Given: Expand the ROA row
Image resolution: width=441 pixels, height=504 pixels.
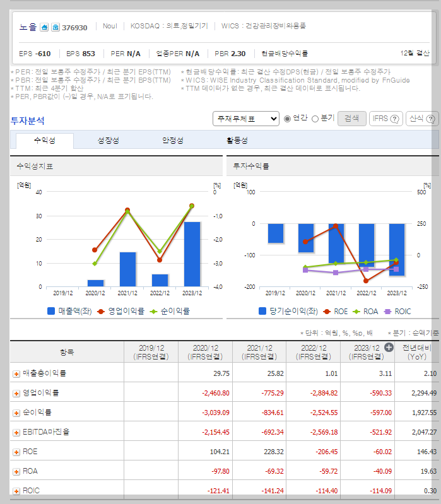Looking at the screenshot, I should click(x=16, y=472).
